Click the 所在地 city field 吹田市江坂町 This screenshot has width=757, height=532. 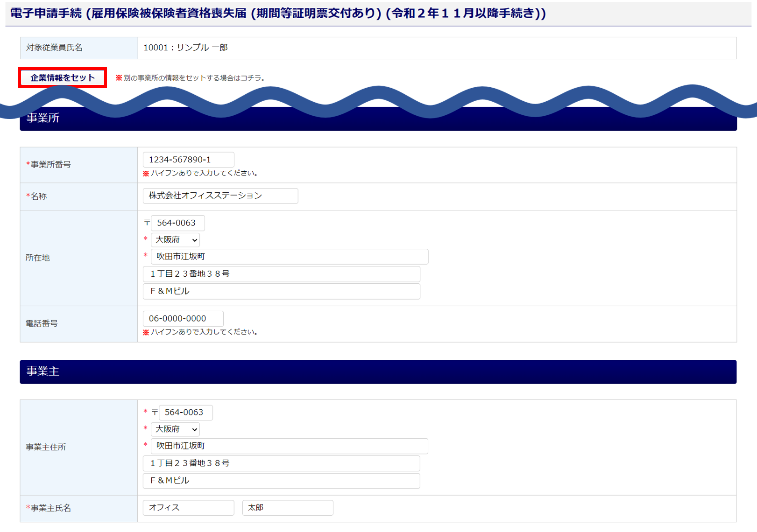pyautogui.click(x=290, y=257)
